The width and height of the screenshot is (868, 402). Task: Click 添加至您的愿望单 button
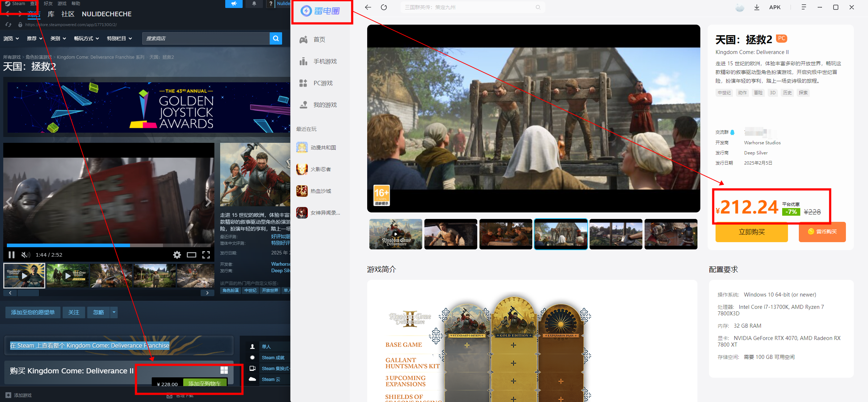pos(33,312)
